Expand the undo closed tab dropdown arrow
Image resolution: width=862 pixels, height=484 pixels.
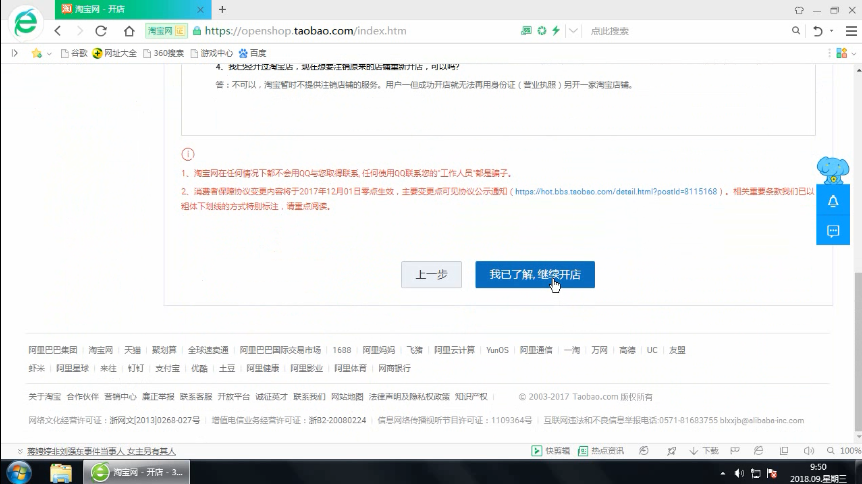(831, 31)
